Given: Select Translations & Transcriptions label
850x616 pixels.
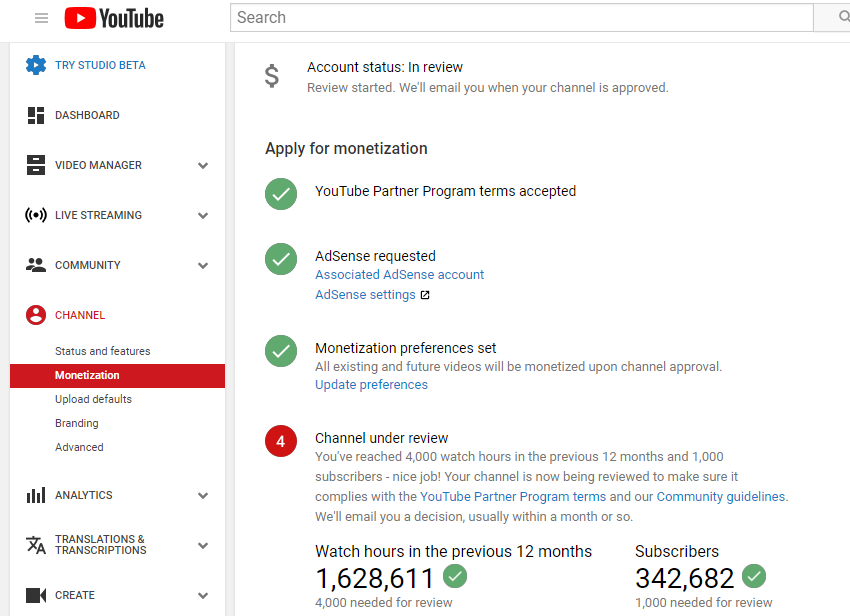Looking at the screenshot, I should pyautogui.click(x=100, y=544).
